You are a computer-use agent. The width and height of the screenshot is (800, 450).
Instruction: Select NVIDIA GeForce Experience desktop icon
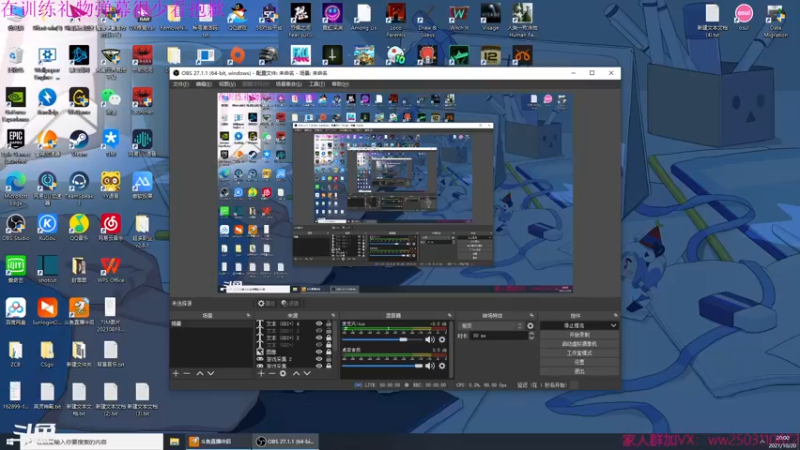(15, 104)
